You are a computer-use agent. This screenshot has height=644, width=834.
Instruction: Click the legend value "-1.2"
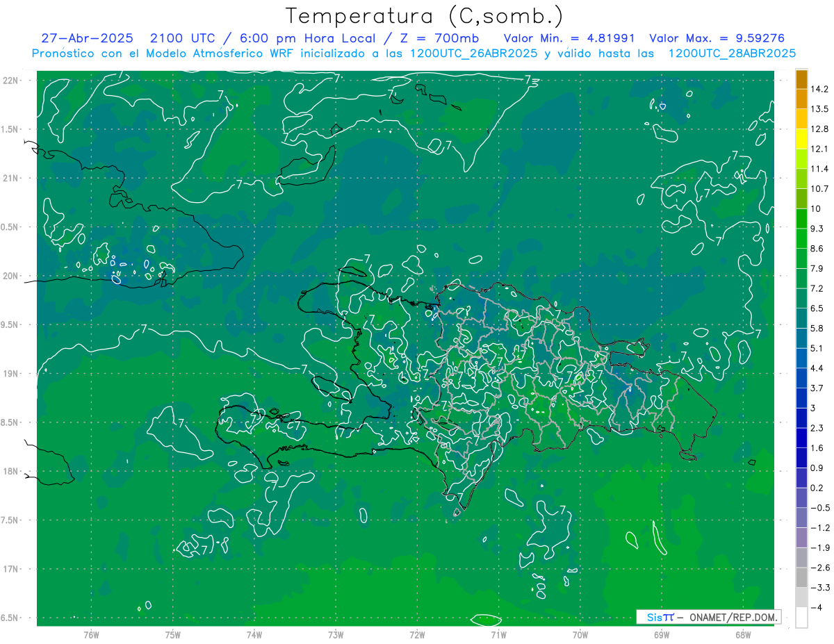(x=821, y=528)
